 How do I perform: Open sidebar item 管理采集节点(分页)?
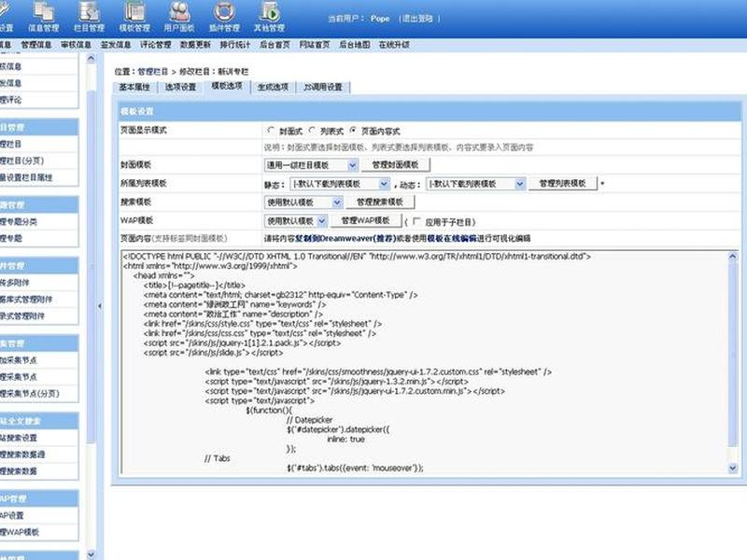coord(30,393)
